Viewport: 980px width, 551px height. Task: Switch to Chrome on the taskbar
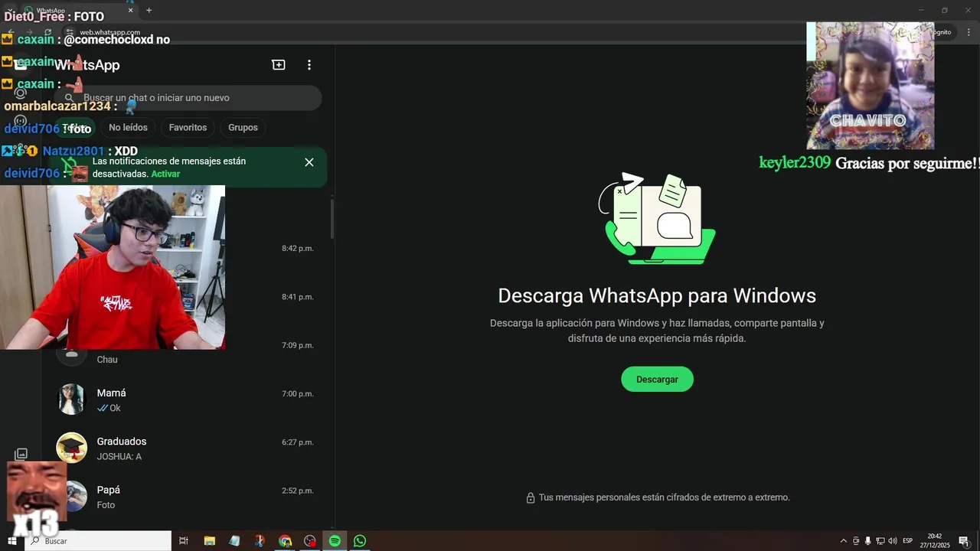tap(285, 541)
